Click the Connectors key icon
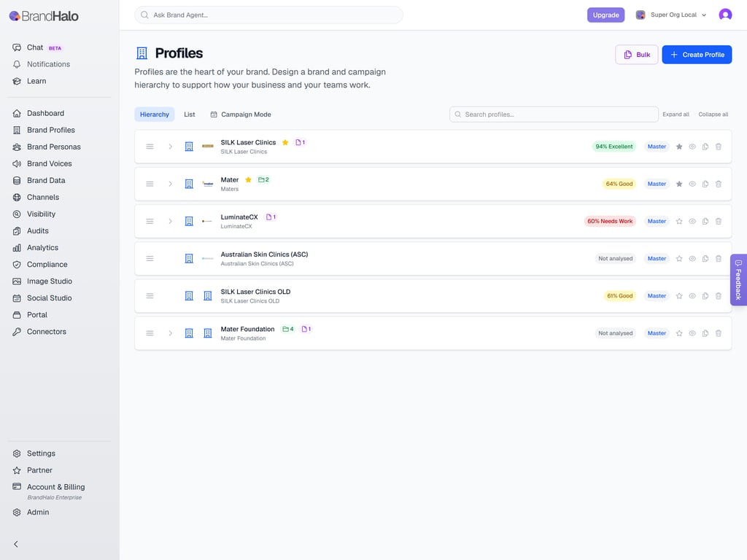747x560 pixels. click(x=17, y=332)
